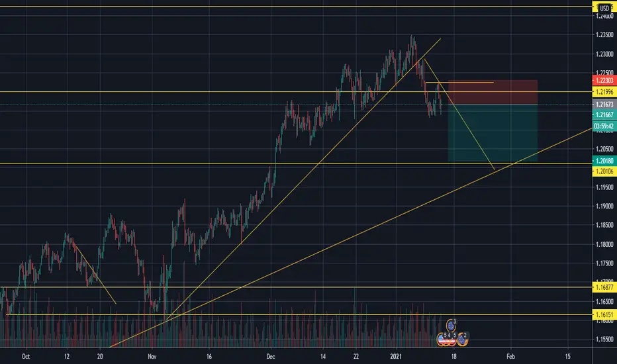This screenshot has height=364, width=617.
Task: Select the red 1.22303 stop price label
Action: pyautogui.click(x=604, y=80)
